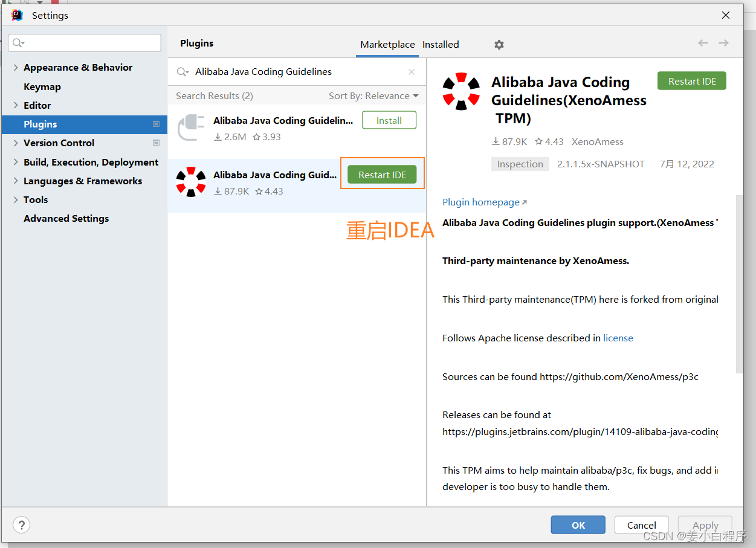Select Keymap in the settings tree

click(x=42, y=86)
